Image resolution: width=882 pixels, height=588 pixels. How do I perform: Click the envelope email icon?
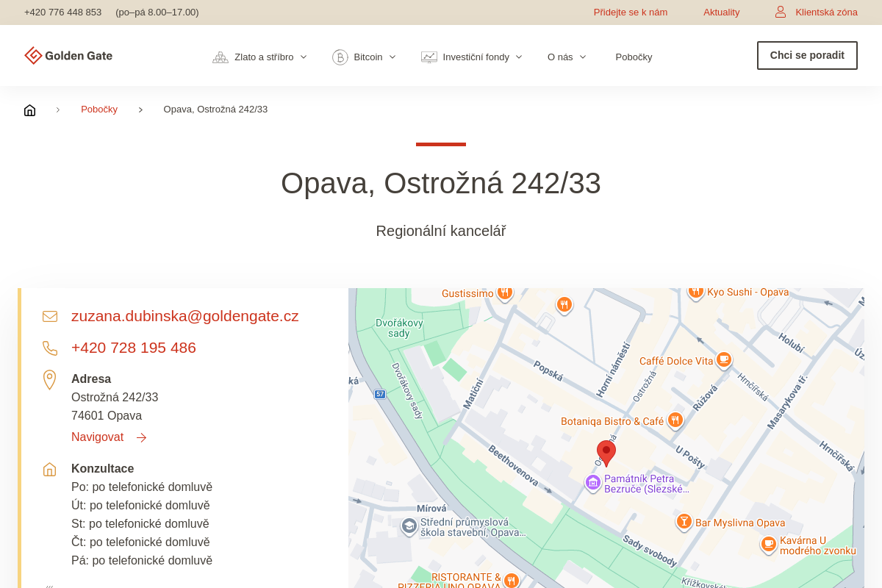tap(50, 317)
